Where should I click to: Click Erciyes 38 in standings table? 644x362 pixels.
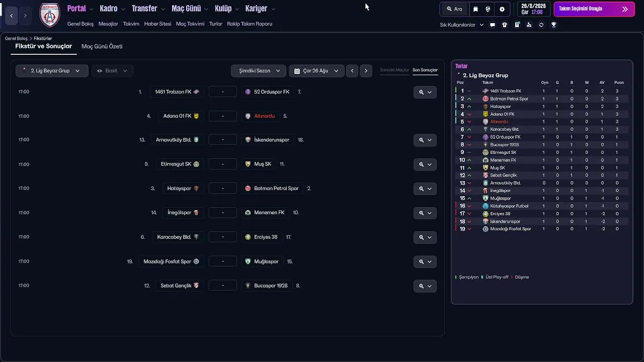pos(500,214)
